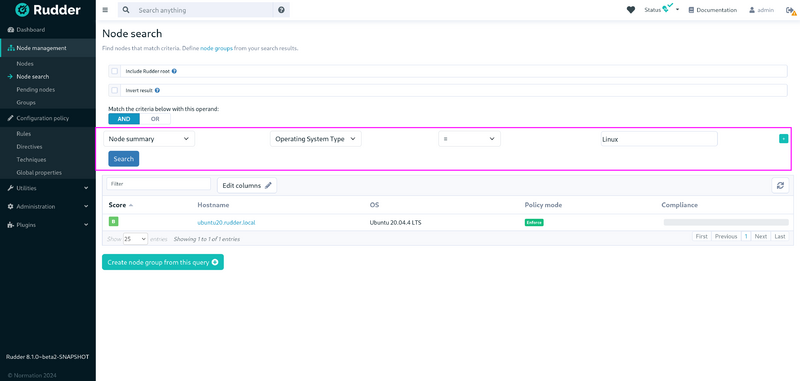Select the OR operand
Screen dimensions: 800x381
coord(155,119)
